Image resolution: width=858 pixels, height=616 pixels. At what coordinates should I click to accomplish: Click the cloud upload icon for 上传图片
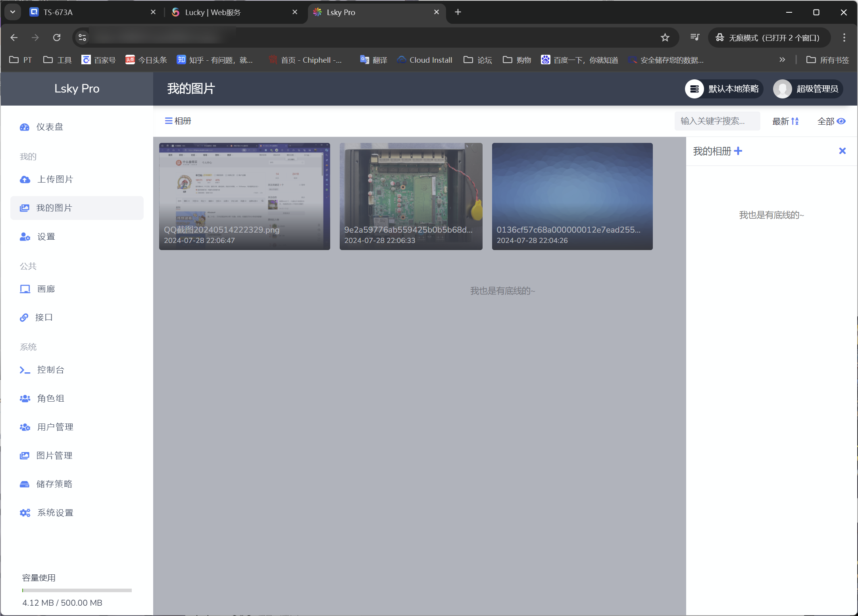click(25, 179)
